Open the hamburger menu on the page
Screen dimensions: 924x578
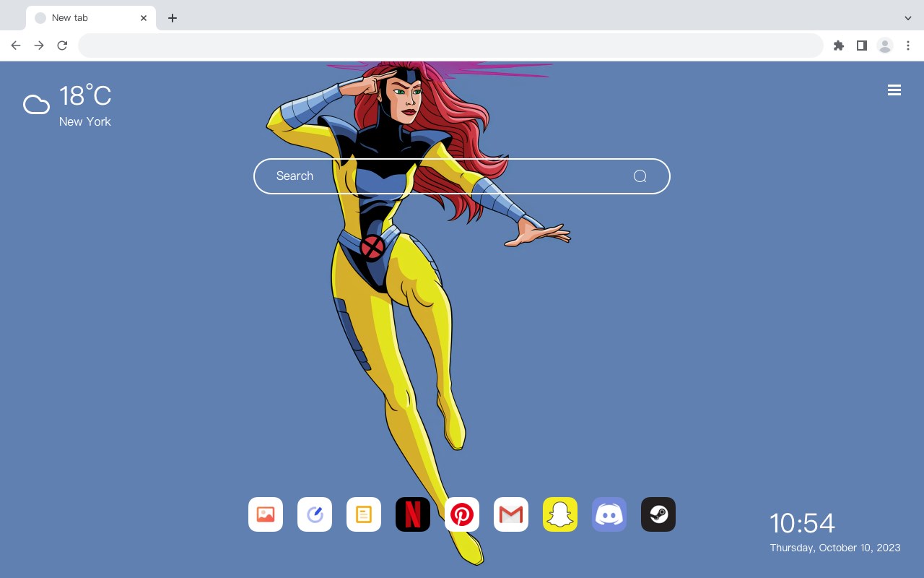894,90
